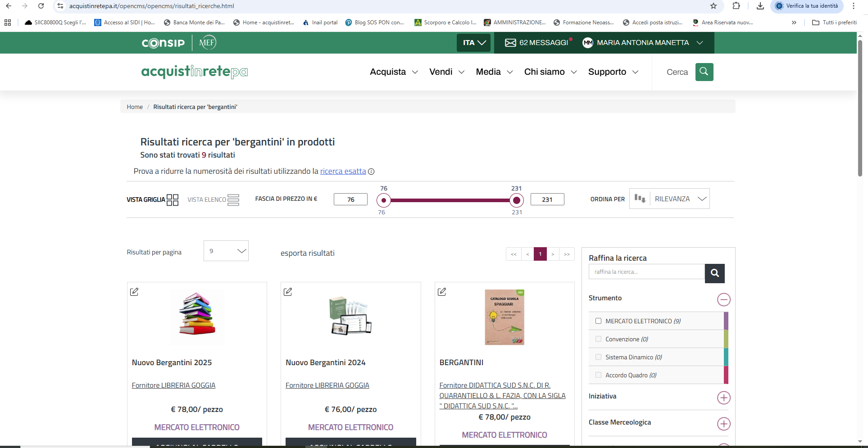Go to the last results page
The height and width of the screenshot is (448, 868).
(x=567, y=254)
